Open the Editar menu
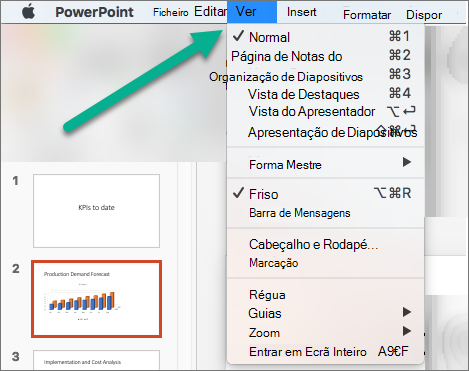 click(210, 12)
